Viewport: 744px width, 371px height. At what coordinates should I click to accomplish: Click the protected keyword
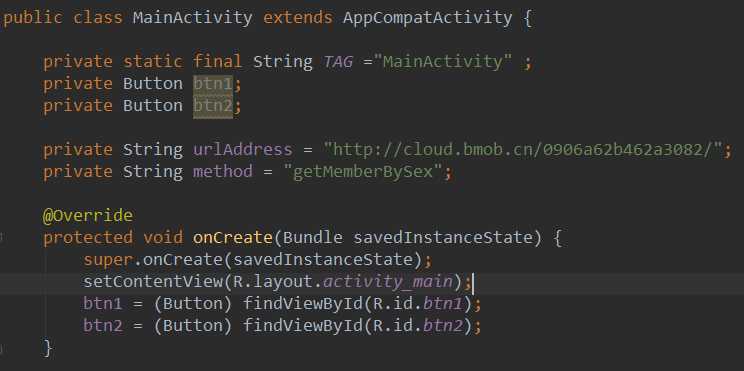[x=88, y=237]
